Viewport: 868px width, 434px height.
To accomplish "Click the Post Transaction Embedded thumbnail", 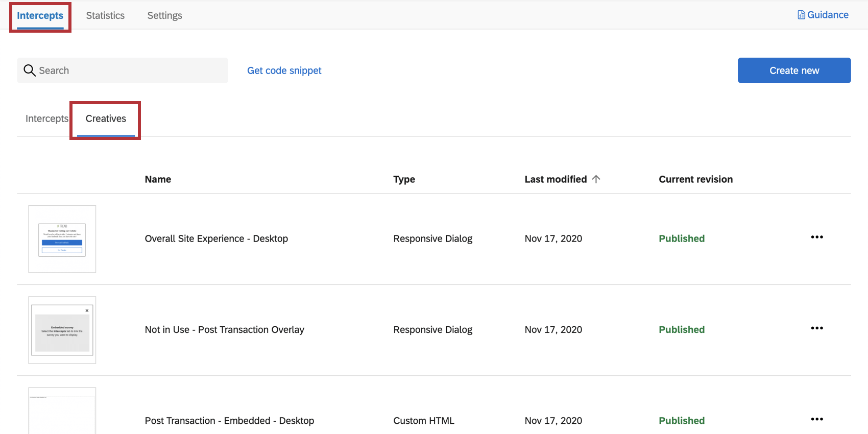I will (x=62, y=411).
